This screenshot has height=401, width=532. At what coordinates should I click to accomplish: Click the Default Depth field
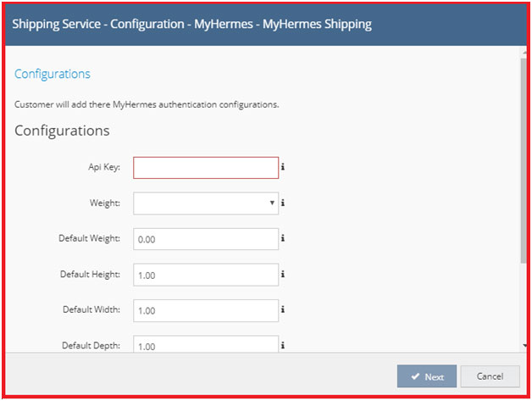206,344
